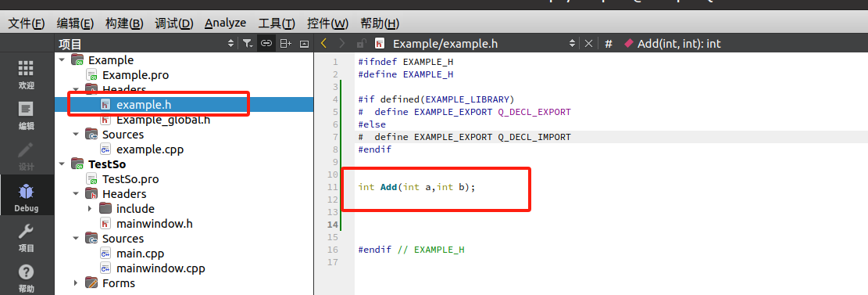Click the # preprocessor directives button
868x295 pixels.
(609, 43)
